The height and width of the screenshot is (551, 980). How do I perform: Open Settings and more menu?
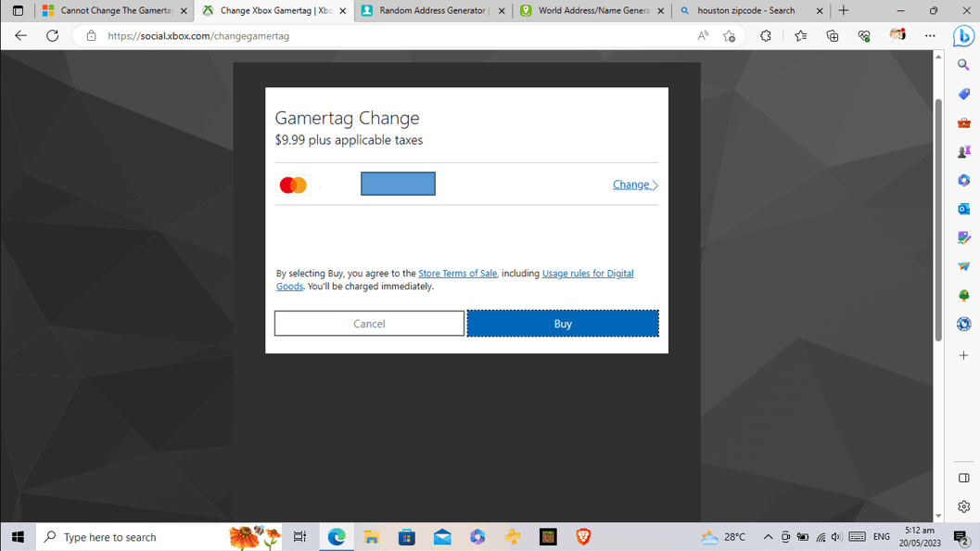click(930, 35)
